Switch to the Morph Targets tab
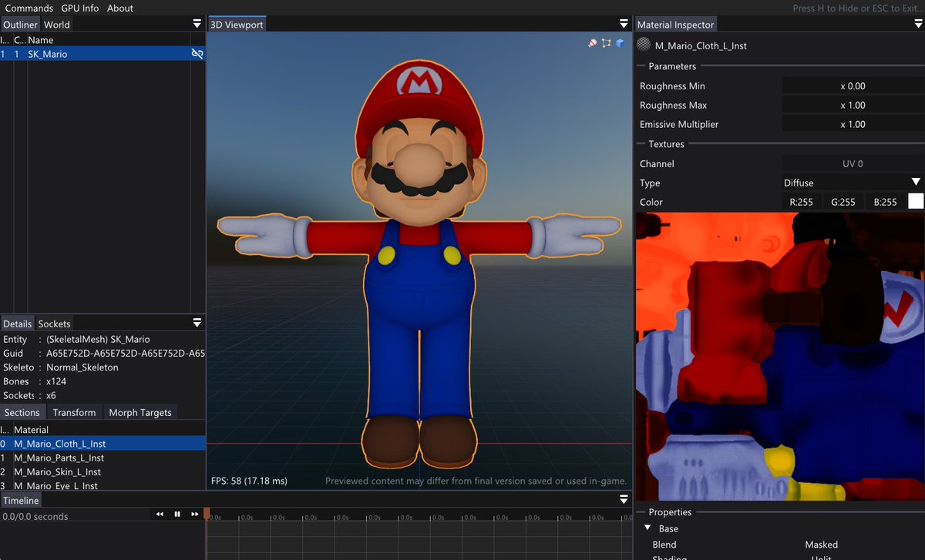 (140, 412)
